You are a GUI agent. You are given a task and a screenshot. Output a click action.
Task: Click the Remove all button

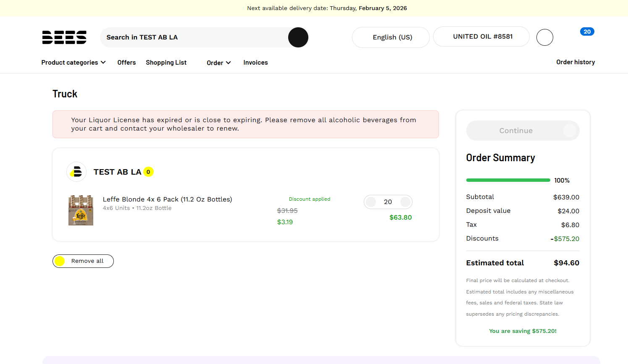pyautogui.click(x=83, y=261)
